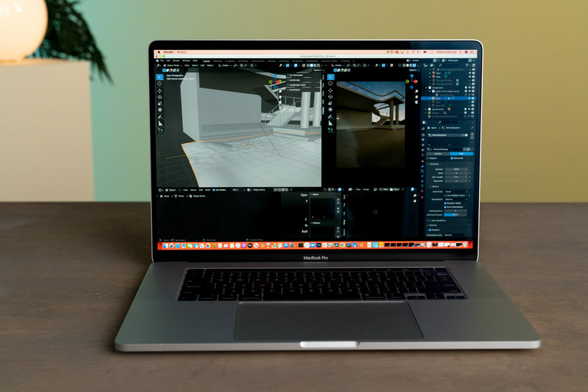The height and width of the screenshot is (392, 588).
Task: Click the Hair Length value field
Action: pyautogui.click(x=456, y=177)
